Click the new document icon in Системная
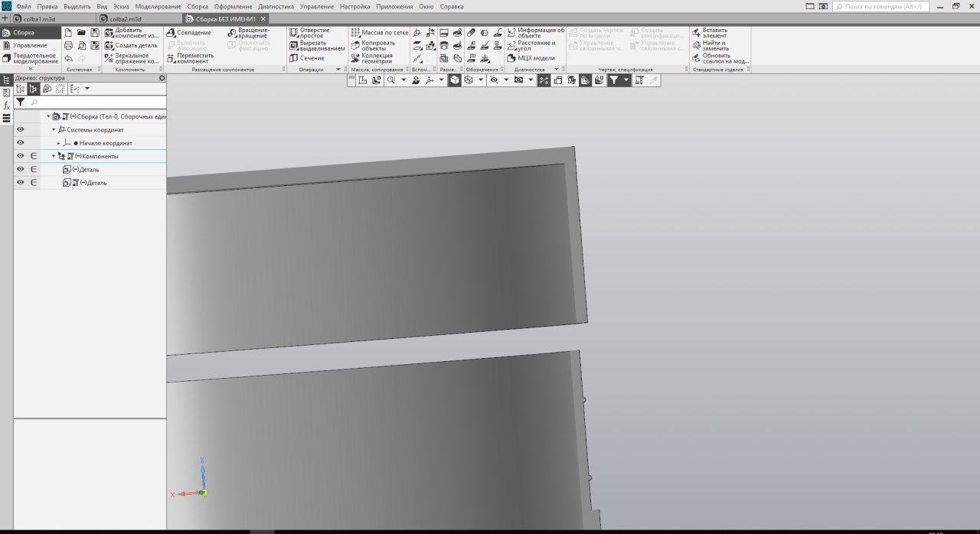 pos(68,33)
